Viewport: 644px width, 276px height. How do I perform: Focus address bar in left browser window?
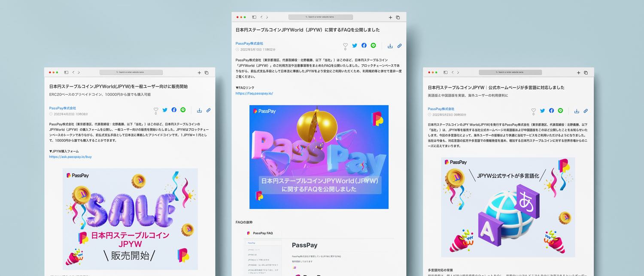pos(131,72)
